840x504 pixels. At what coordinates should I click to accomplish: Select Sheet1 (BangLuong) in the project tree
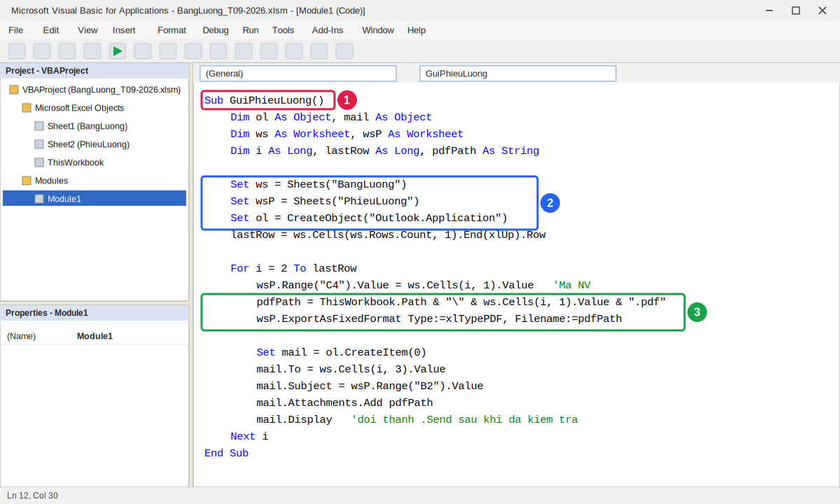[87, 126]
